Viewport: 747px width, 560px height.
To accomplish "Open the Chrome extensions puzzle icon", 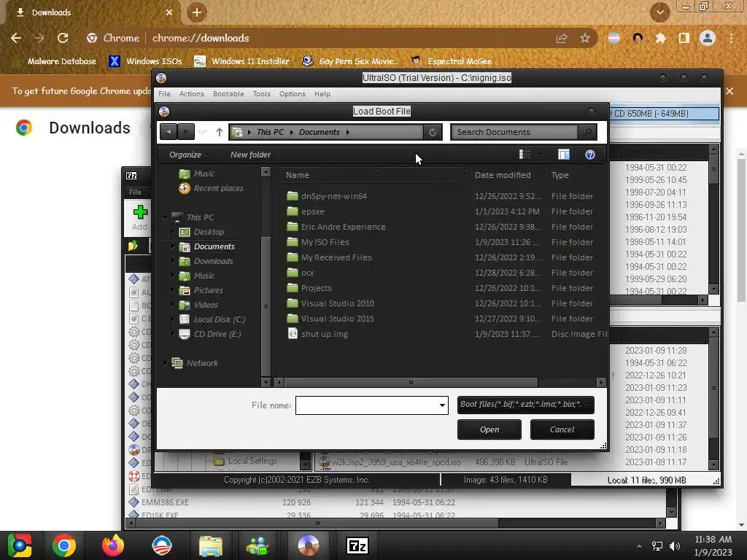I will pos(660,38).
